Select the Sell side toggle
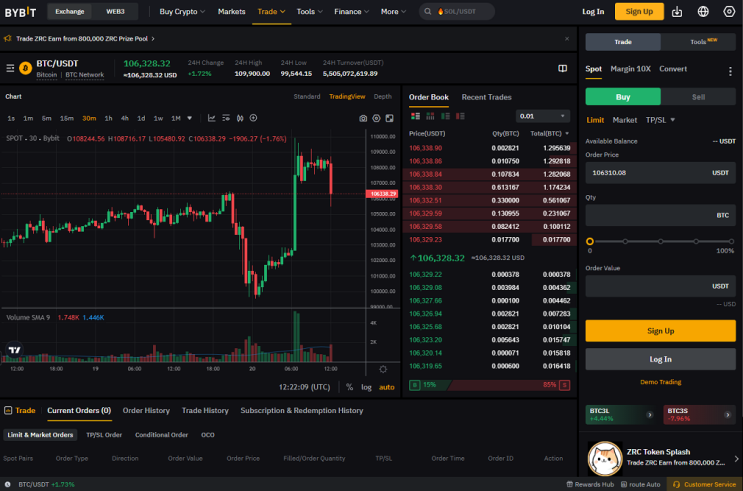 click(x=698, y=97)
